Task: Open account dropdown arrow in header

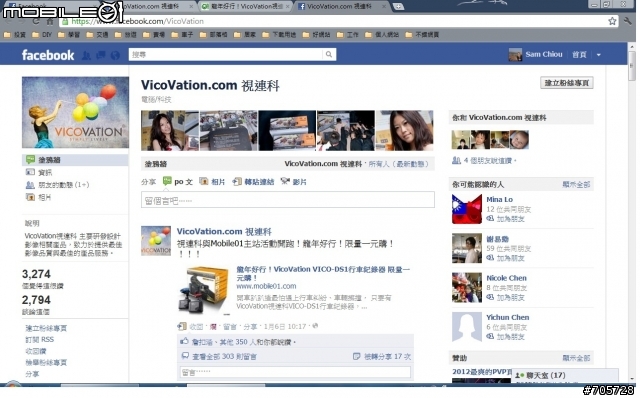Action: [x=599, y=55]
